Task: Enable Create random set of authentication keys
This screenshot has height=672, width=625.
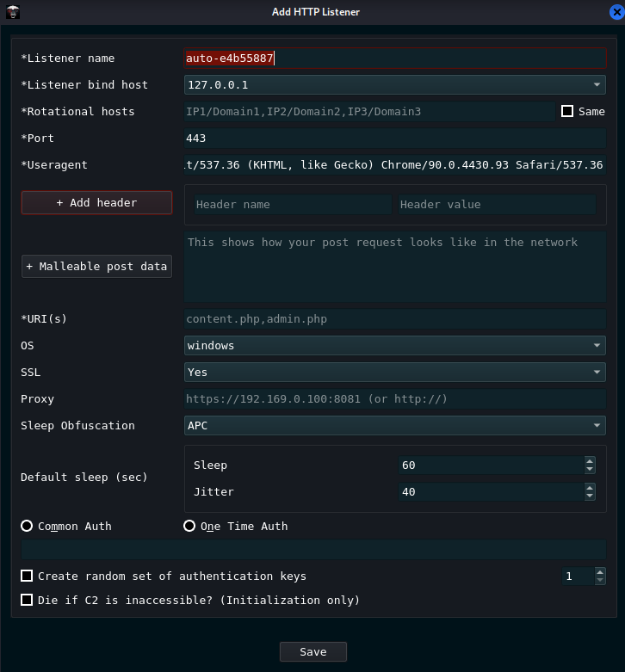Action: pos(28,576)
